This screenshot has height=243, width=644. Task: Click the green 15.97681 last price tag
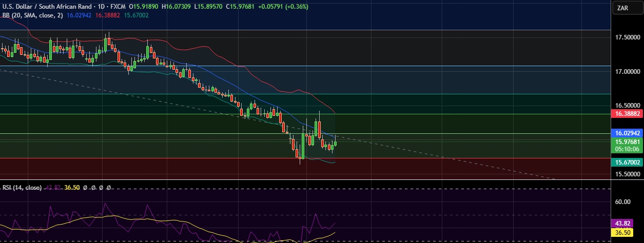click(x=627, y=141)
